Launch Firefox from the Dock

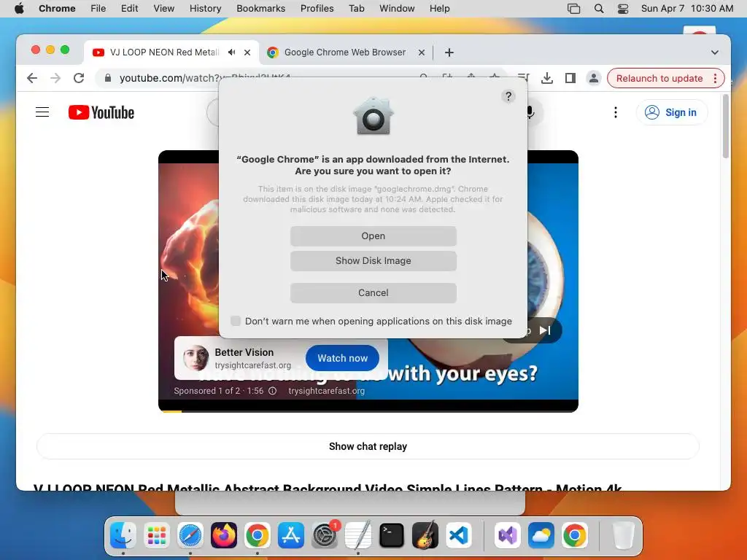tap(224, 535)
